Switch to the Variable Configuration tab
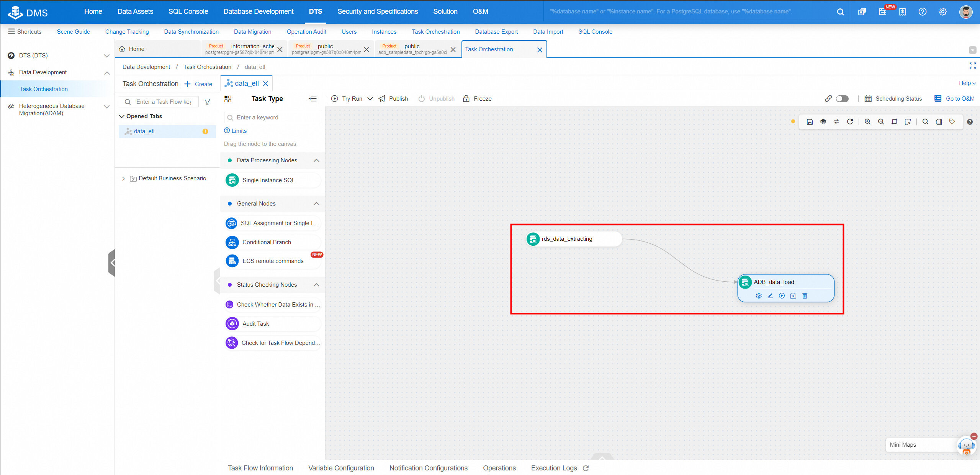 click(341, 468)
